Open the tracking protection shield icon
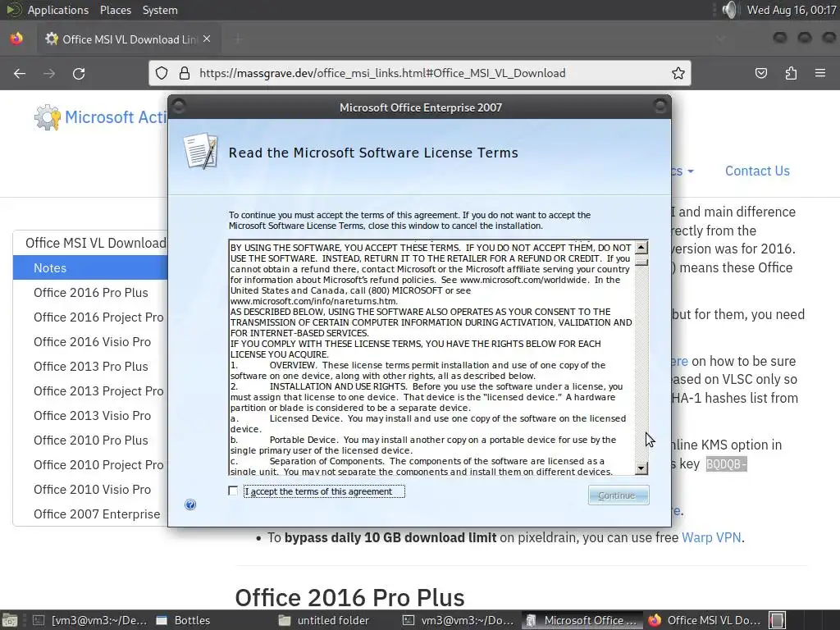The image size is (840, 630). pos(162,73)
